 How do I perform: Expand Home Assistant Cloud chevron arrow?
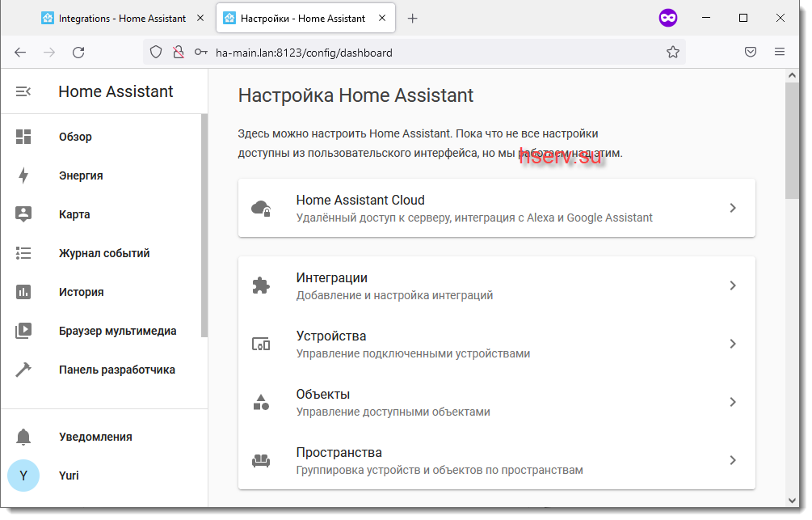click(732, 208)
